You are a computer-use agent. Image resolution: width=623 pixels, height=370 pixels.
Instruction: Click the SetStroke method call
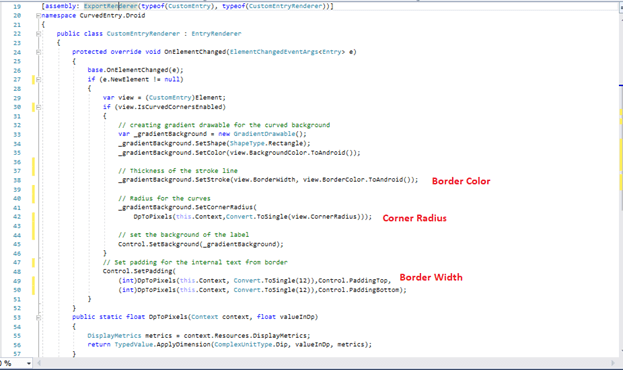[x=213, y=180]
